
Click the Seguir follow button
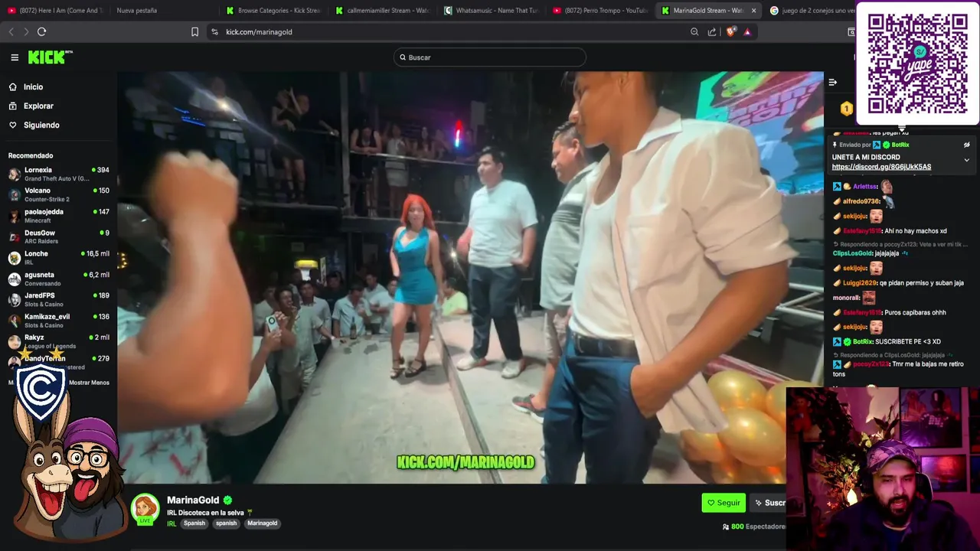coord(724,503)
